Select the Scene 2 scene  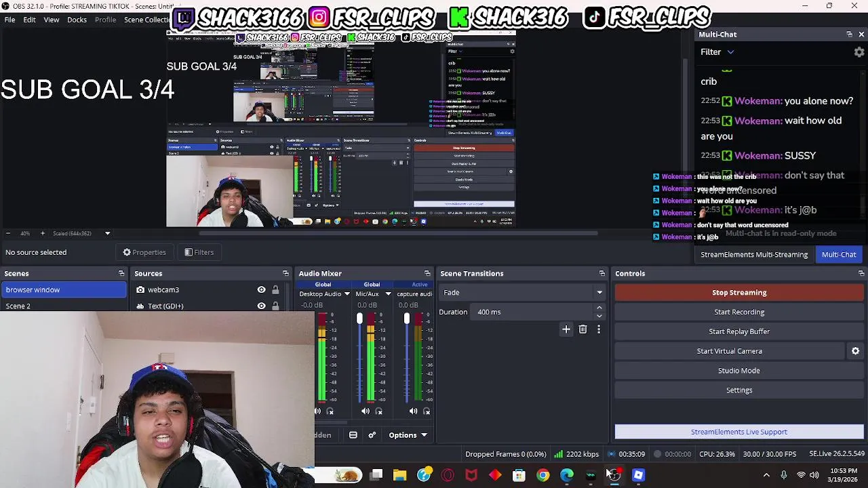(63, 306)
